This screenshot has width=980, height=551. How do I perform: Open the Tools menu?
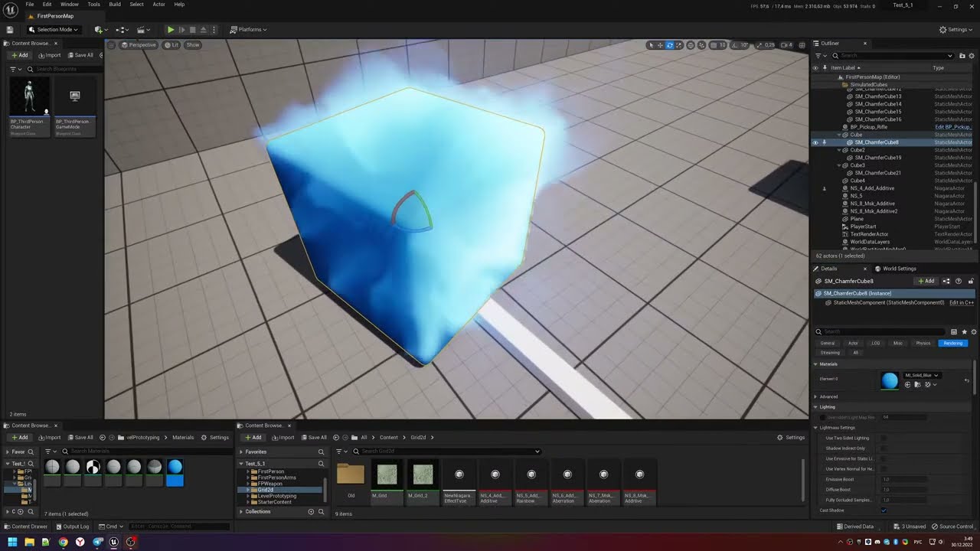click(x=93, y=5)
